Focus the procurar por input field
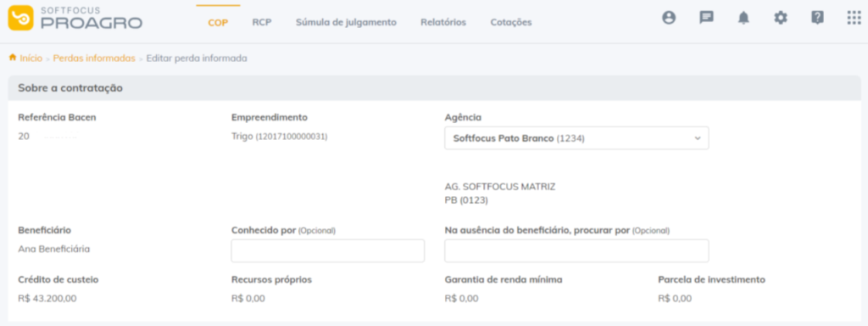This screenshot has width=868, height=326. coord(576,250)
